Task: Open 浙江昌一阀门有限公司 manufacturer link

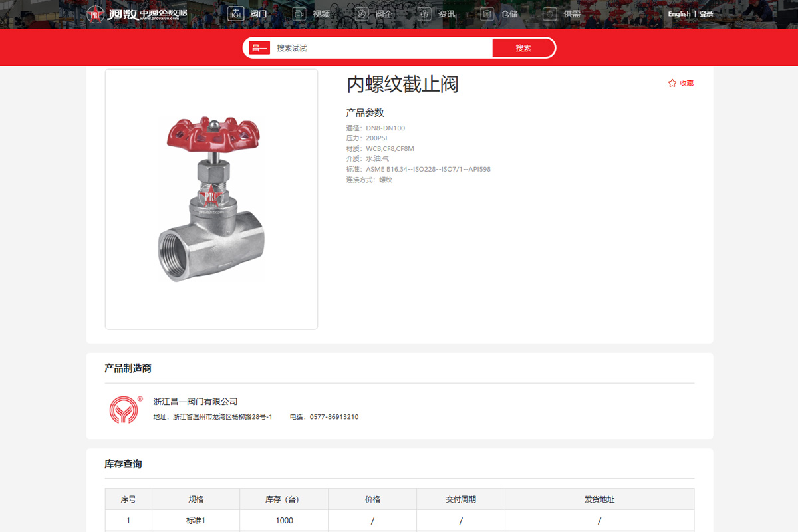Action: tap(196, 402)
